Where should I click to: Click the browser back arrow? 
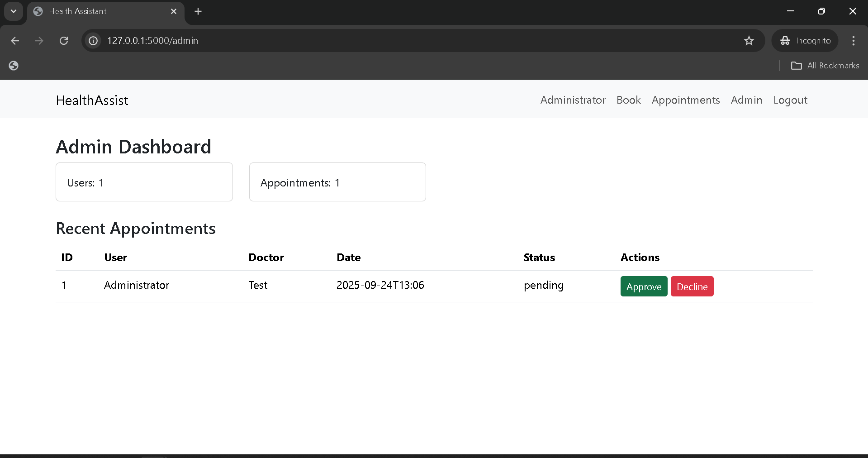point(15,41)
